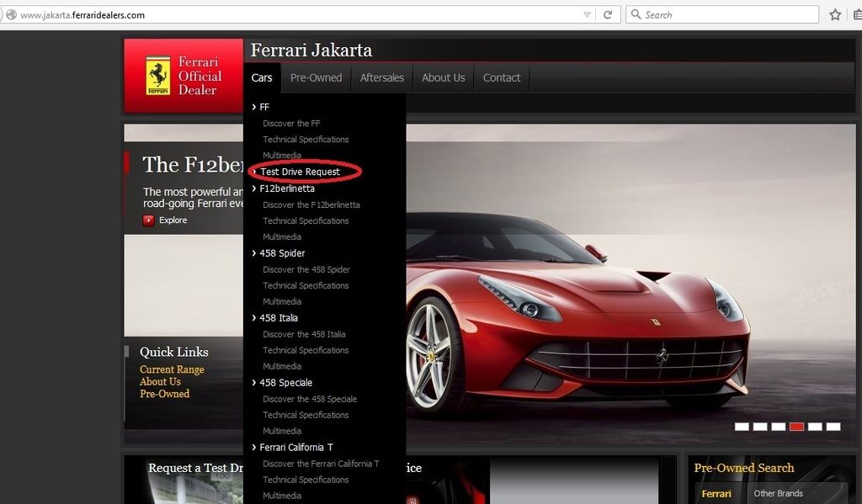Switch to the Other Brands tab
This screenshot has width=862, height=504.
click(x=779, y=494)
